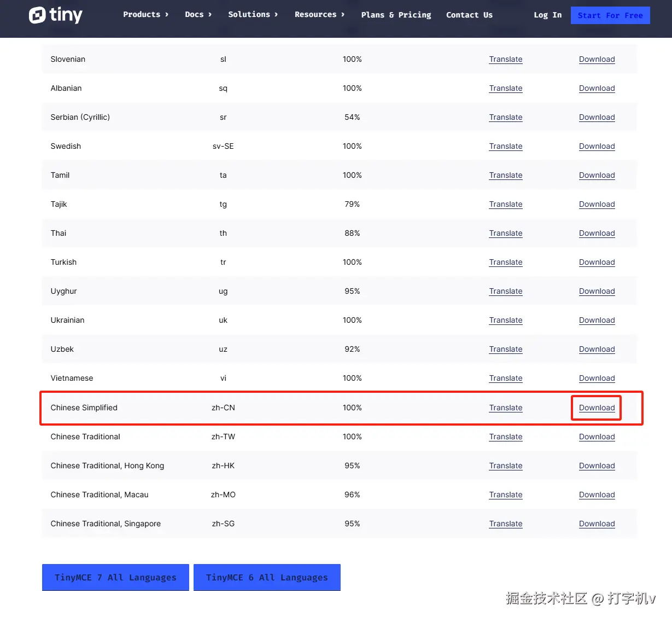Open Translate link for Chinese Simplified
The height and width of the screenshot is (622, 672).
click(x=506, y=408)
